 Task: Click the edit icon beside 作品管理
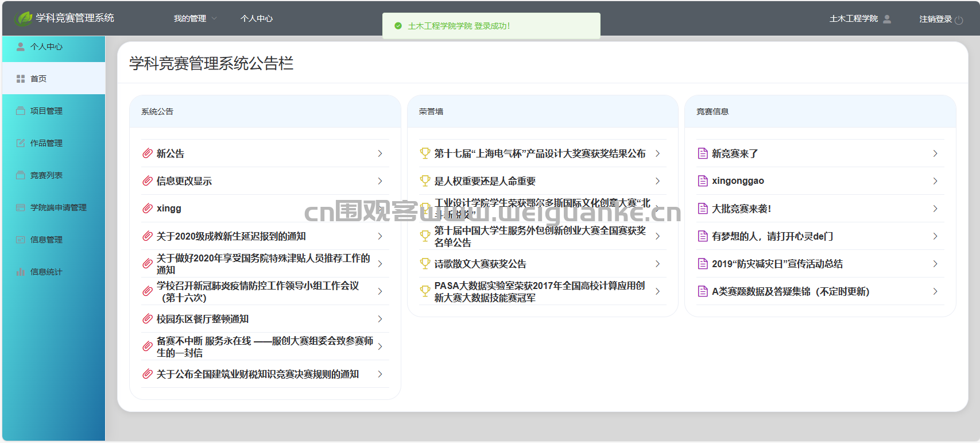(x=21, y=143)
